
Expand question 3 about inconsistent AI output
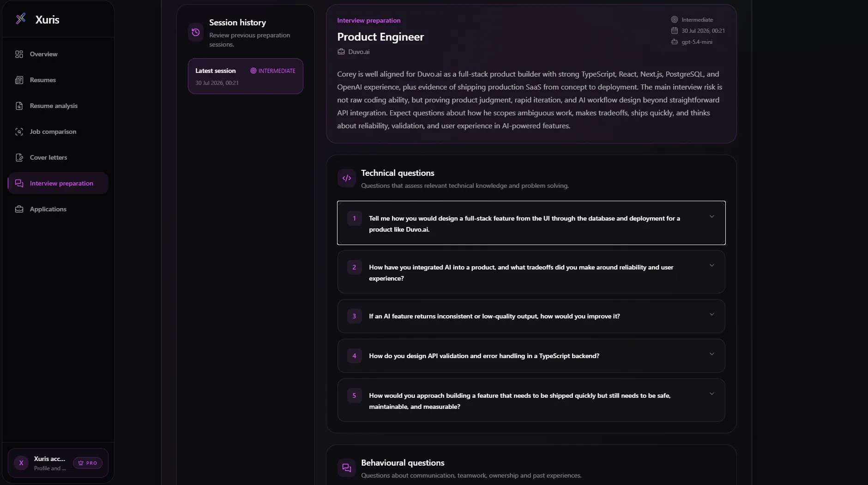531,316
